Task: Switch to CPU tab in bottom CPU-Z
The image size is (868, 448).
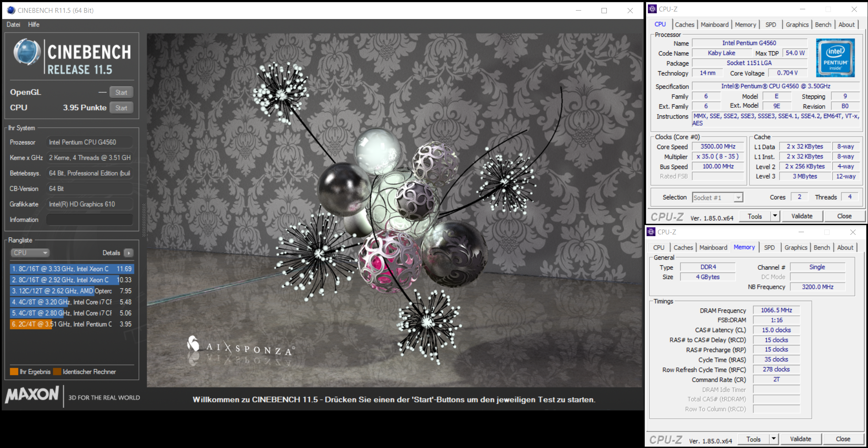Action: click(659, 248)
